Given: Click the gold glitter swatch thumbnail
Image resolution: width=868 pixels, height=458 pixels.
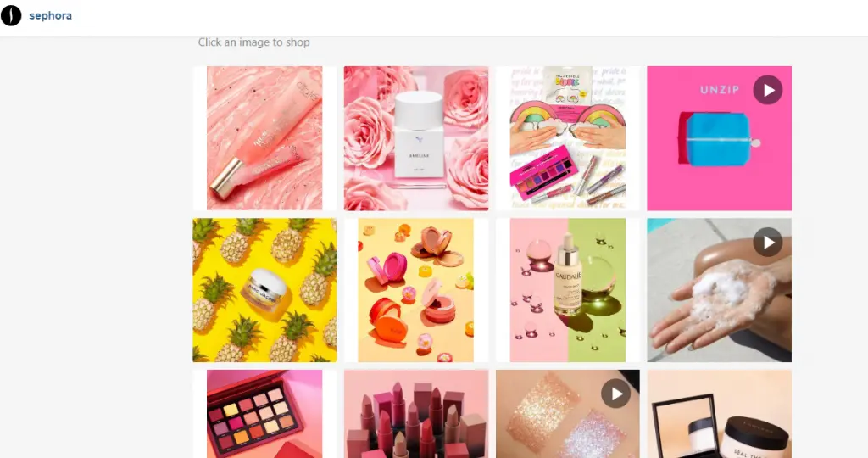Looking at the screenshot, I should point(540,407).
